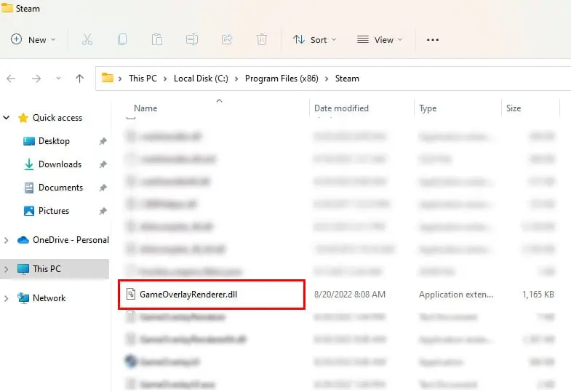Select Local Disk (C:) breadcrumb
Screen dimensions: 571x392
[201, 78]
